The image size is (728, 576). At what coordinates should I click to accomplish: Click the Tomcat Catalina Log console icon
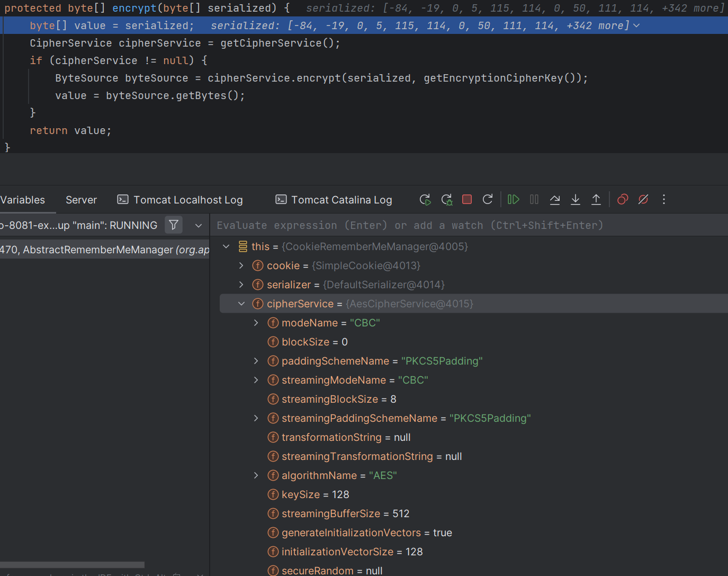coord(281,199)
